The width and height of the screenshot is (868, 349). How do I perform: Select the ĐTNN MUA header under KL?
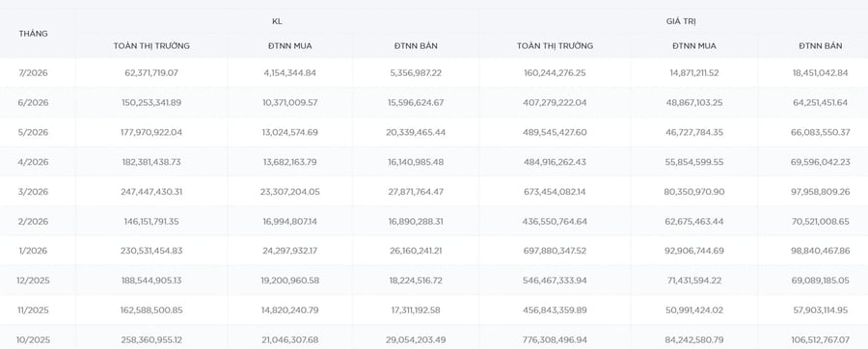[290, 46]
